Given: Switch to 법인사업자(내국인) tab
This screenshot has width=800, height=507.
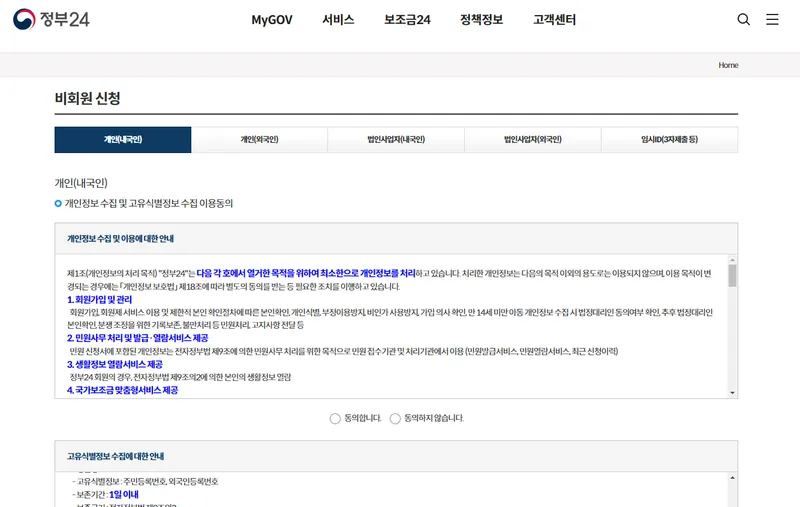Looking at the screenshot, I should [x=396, y=140].
